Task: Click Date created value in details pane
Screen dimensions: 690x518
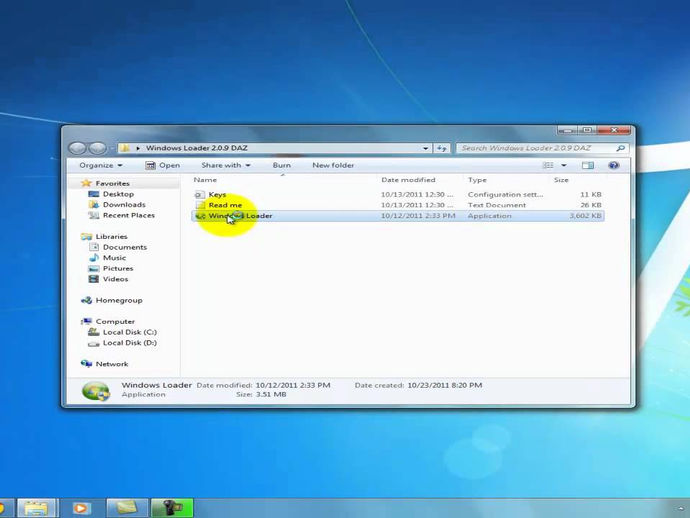Action: click(445, 385)
